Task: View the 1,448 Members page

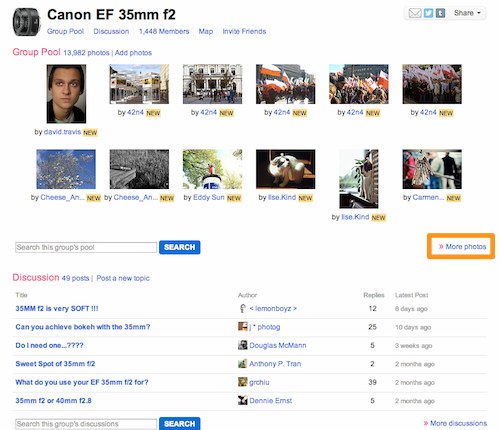Action: (x=164, y=31)
